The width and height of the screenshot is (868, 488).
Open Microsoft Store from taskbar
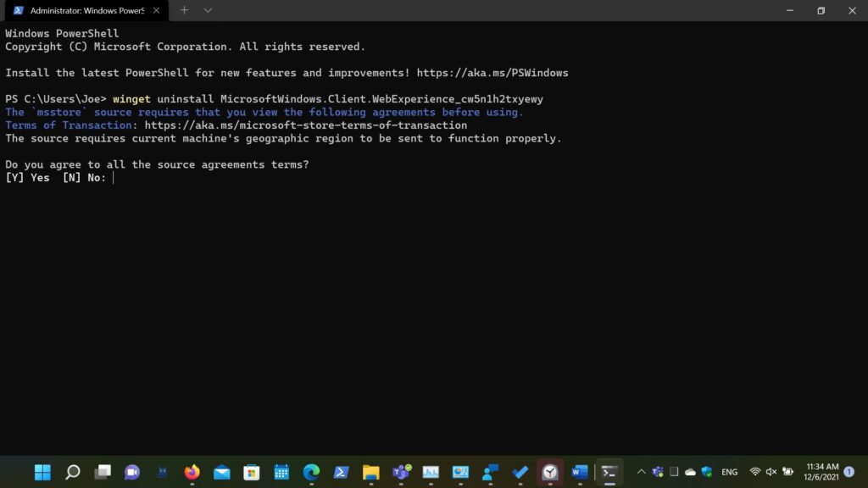tap(252, 472)
